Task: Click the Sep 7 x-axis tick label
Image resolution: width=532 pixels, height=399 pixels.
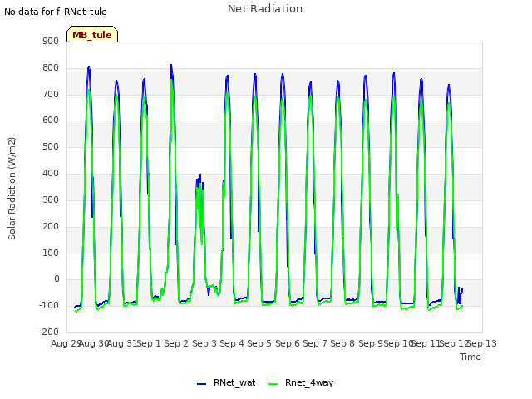Action: (315, 343)
